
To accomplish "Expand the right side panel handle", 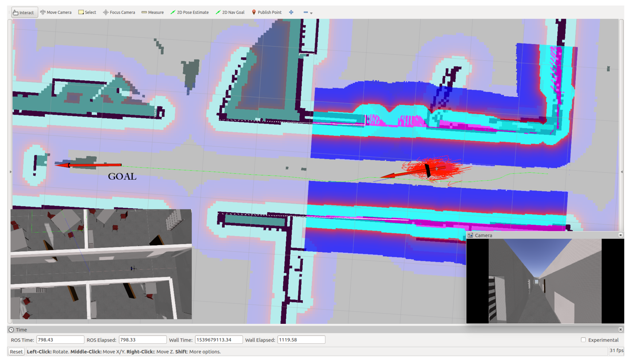I will tap(621, 172).
